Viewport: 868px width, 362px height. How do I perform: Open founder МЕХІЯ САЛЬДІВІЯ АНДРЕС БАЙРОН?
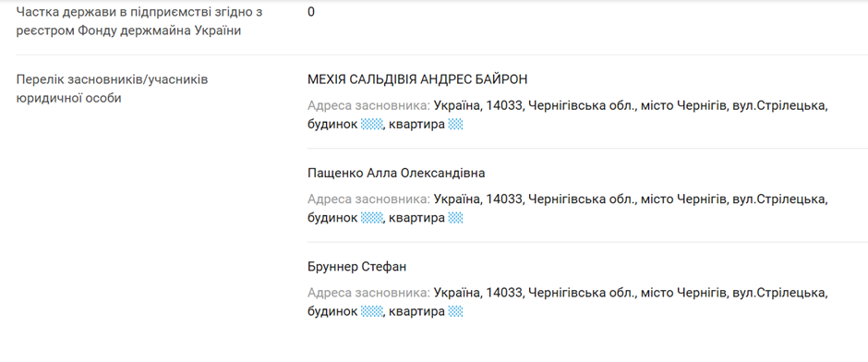(417, 79)
